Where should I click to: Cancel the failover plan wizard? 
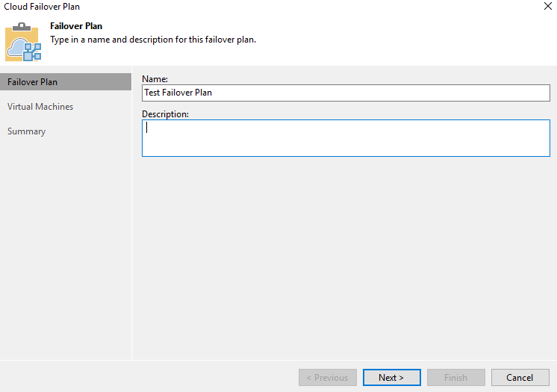[519, 378]
